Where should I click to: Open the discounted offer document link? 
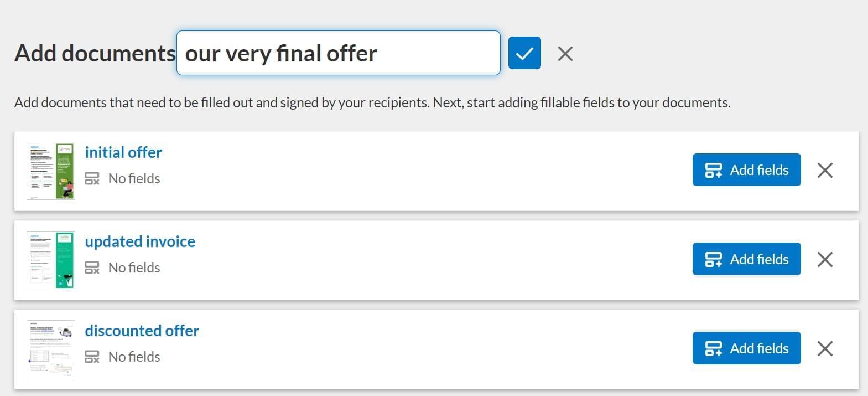(x=142, y=331)
